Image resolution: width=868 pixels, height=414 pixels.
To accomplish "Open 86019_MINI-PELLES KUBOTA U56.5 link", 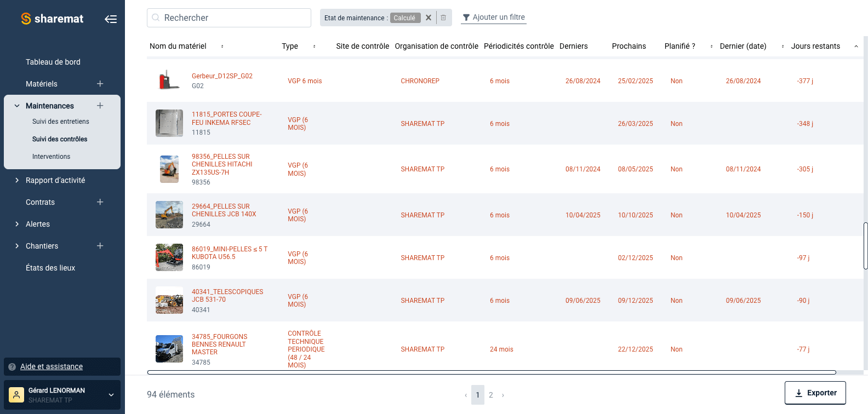I will pos(230,253).
